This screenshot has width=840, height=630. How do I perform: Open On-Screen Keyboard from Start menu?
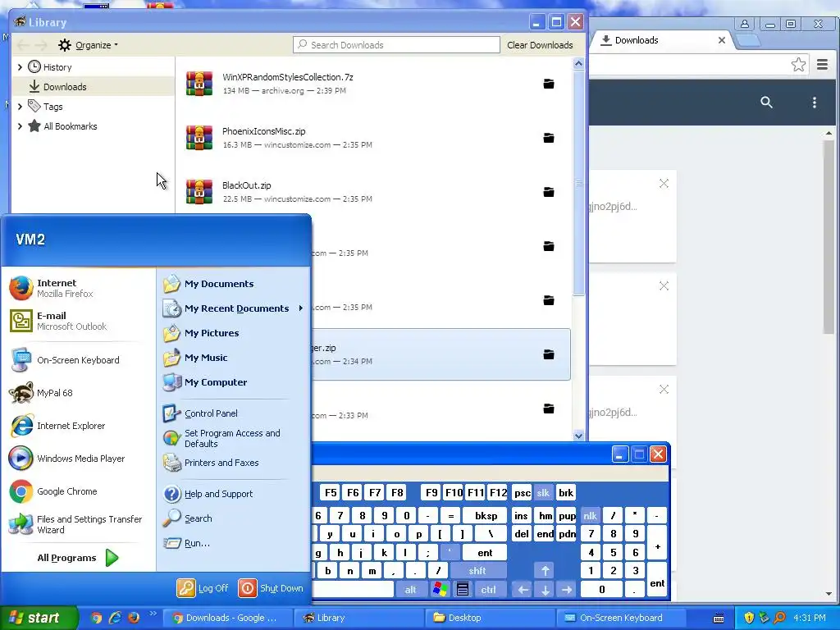tap(79, 360)
